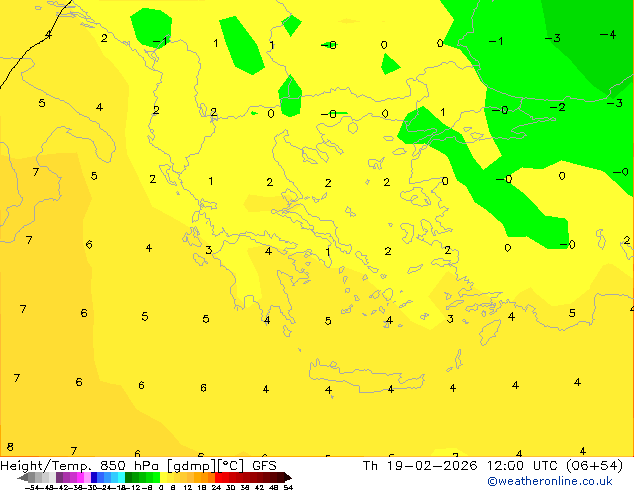This screenshot has width=634, height=490.
Task: Click the yellow swatch in the temperature legend
Action: (x=163, y=477)
